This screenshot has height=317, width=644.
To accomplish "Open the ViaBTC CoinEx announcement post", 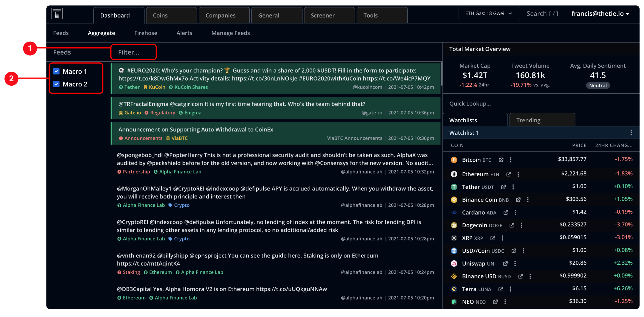I will click(276, 134).
